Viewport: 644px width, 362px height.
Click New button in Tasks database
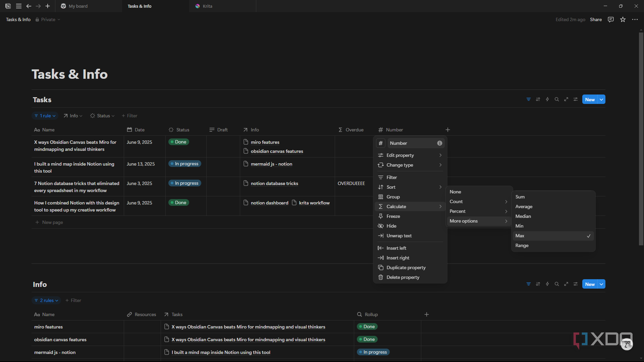(590, 99)
